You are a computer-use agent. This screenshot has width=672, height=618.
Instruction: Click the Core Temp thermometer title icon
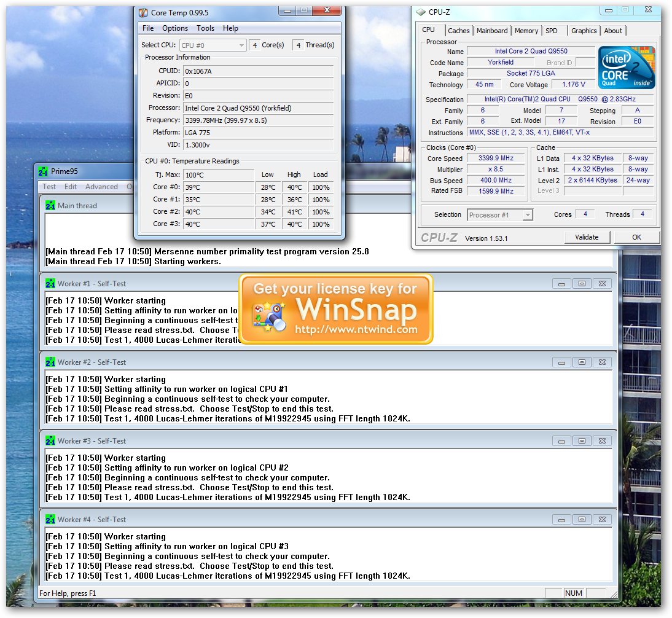click(143, 12)
